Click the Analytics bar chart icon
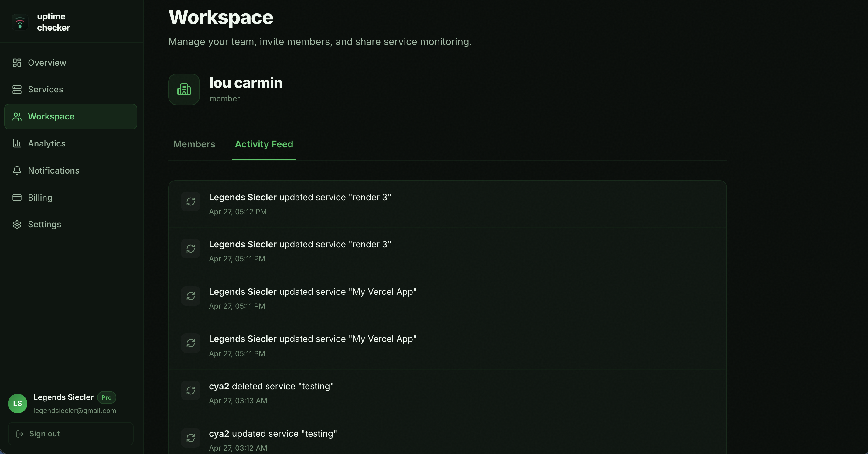 point(17,143)
